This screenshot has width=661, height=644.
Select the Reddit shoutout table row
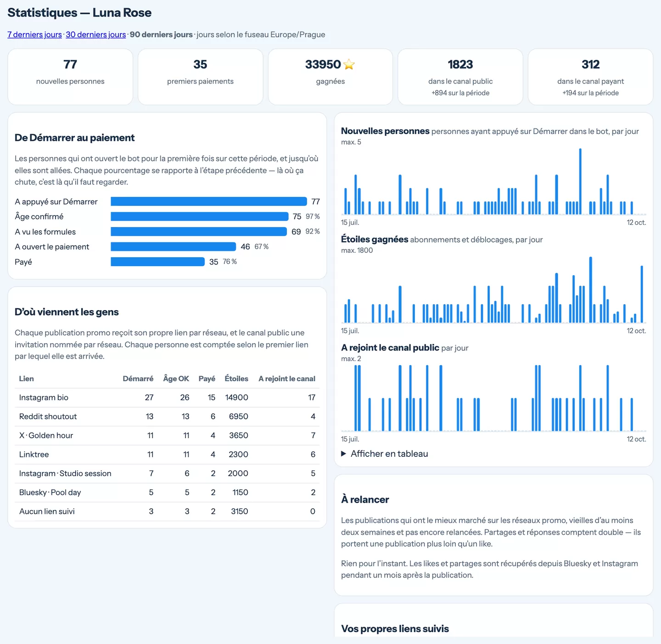(167, 416)
